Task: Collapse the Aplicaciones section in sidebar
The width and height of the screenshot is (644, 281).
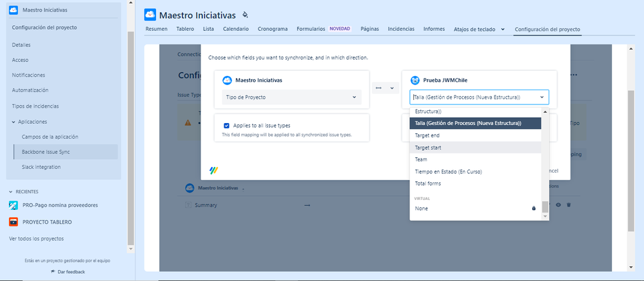Action: point(14,122)
